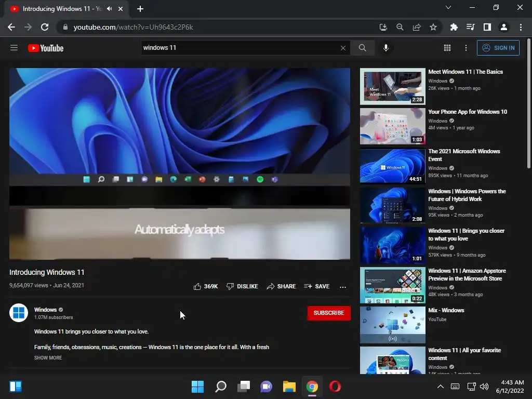Click the browser forward arrow

[x=28, y=27]
